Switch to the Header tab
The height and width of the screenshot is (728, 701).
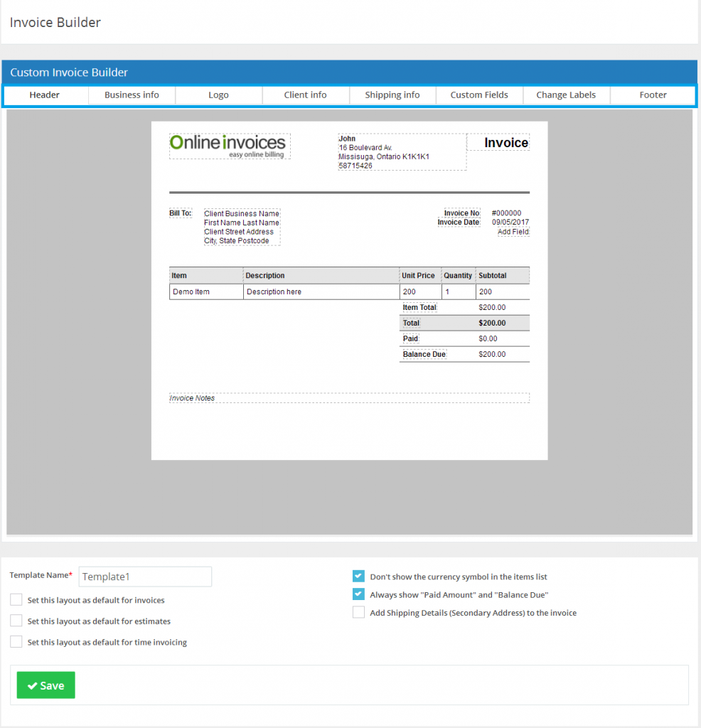tap(44, 95)
